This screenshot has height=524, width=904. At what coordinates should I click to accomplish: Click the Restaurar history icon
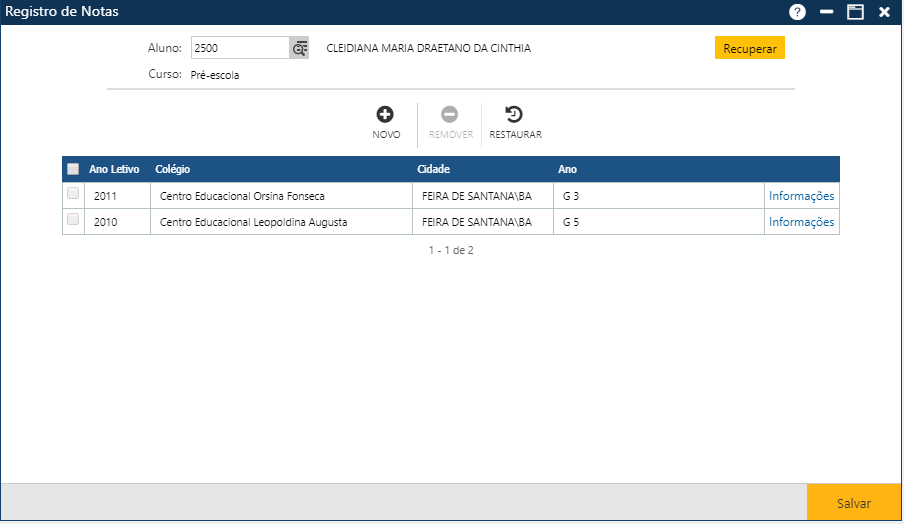514,115
